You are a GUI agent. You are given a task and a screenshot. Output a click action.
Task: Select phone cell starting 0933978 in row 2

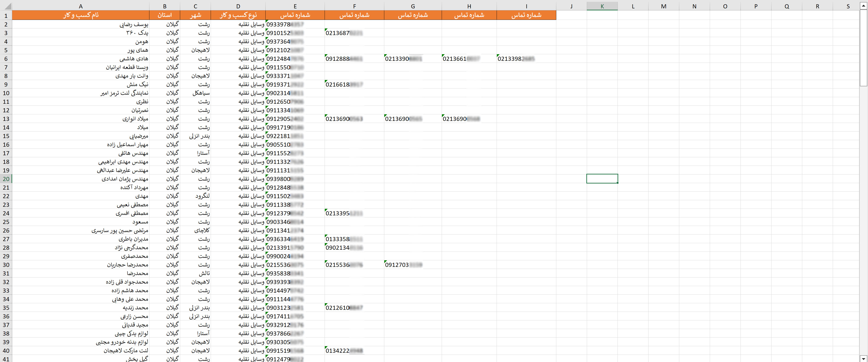[x=295, y=24]
